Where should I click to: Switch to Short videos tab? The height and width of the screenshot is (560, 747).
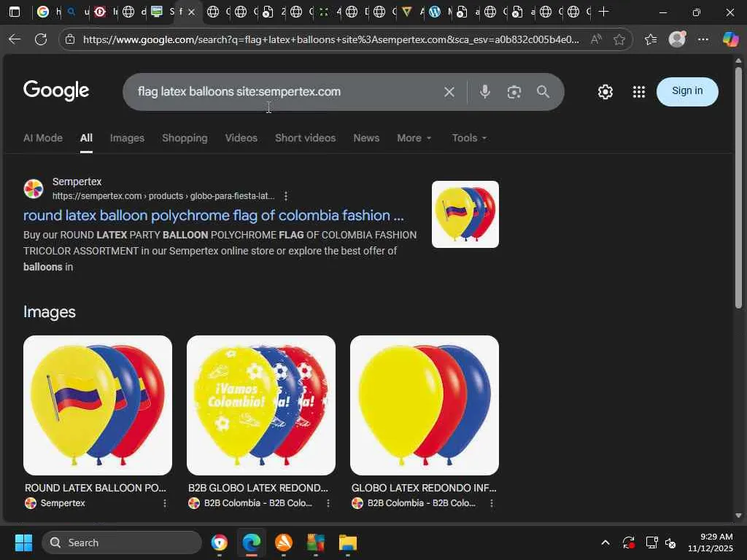[x=306, y=138]
